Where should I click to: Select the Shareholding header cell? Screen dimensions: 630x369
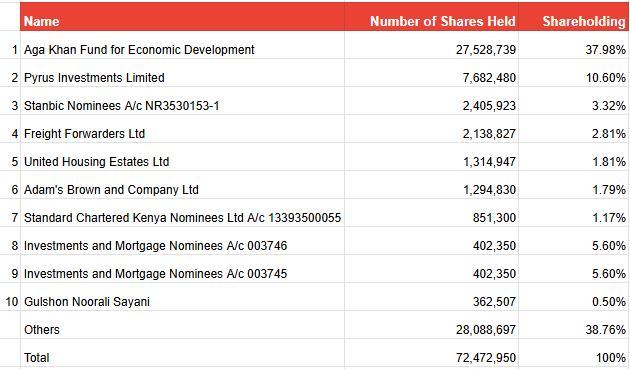(573, 16)
